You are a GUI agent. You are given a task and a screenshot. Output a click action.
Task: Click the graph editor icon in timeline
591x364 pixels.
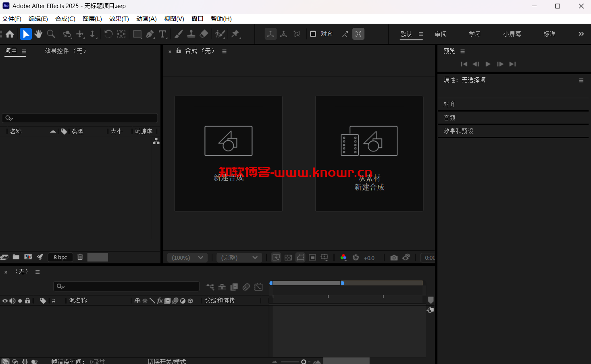(x=258, y=287)
